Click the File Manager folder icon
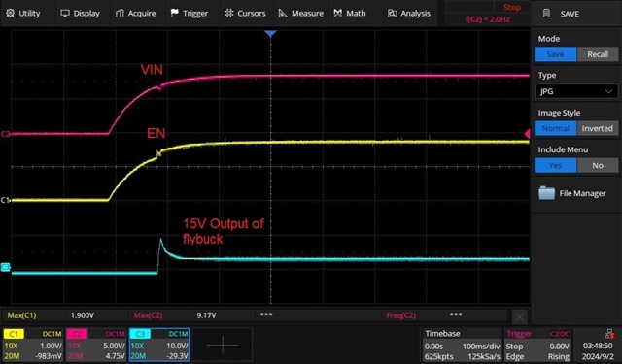The image size is (622, 364). 546,193
